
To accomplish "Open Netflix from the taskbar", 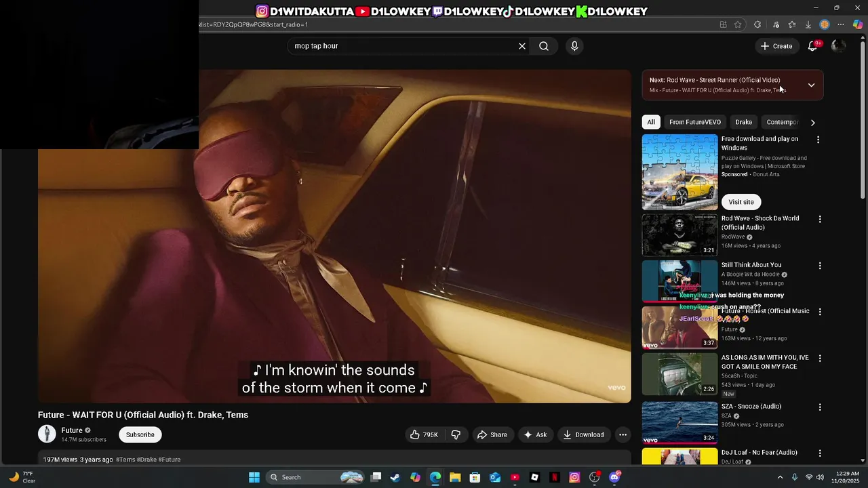I will pyautogui.click(x=555, y=477).
